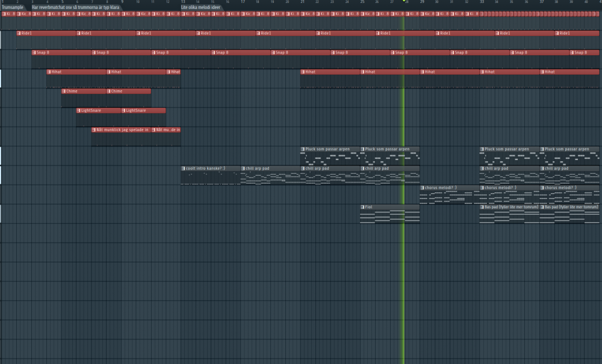Screen dimensions: 602x364
Task: Click menu icon of chorus melodi clip at bar 37
Action: 542,188
